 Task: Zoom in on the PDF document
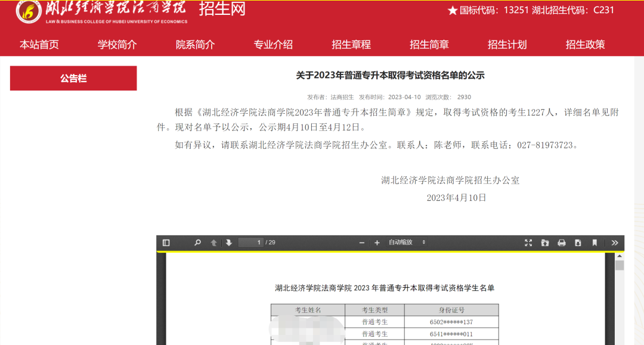(x=377, y=243)
